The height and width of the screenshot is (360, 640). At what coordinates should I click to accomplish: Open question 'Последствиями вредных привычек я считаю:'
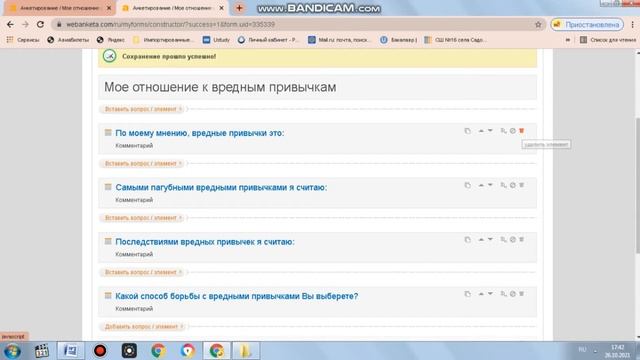click(205, 242)
